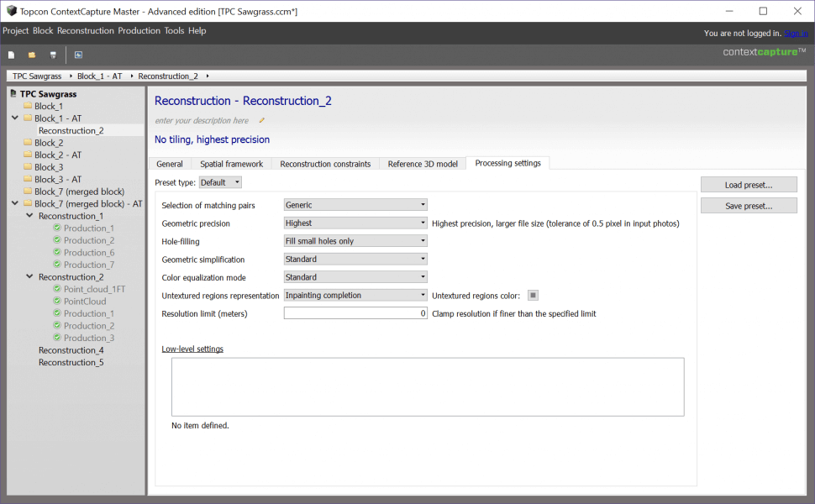Viewport: 815px width, 504px height.
Task: Click green status icon beside Point_cloud_1FT
Action: (x=57, y=289)
